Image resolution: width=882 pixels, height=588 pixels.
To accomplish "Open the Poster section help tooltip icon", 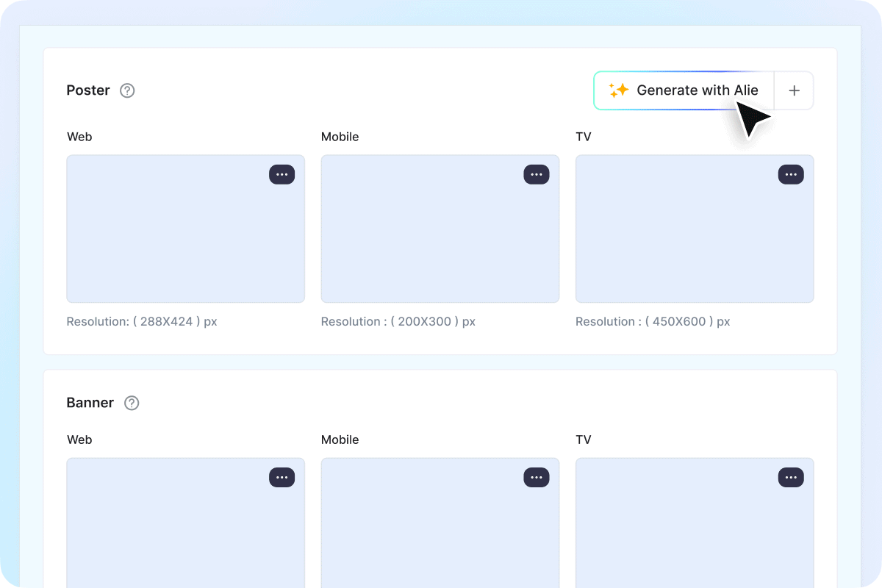I will [127, 90].
